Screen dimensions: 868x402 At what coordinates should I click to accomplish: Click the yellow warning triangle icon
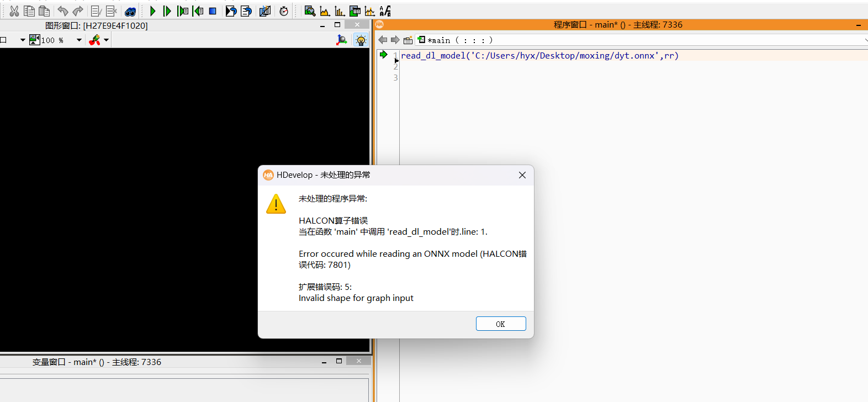276,204
